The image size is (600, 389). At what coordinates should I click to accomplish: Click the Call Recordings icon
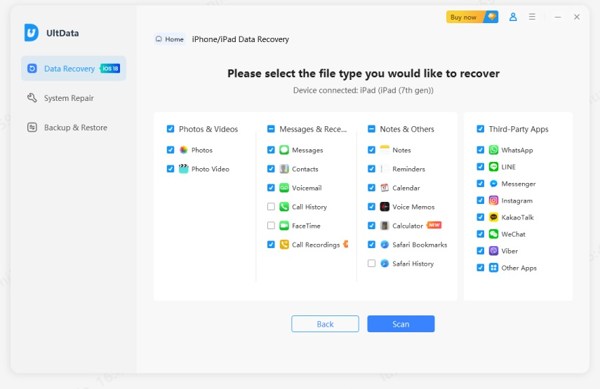click(284, 244)
